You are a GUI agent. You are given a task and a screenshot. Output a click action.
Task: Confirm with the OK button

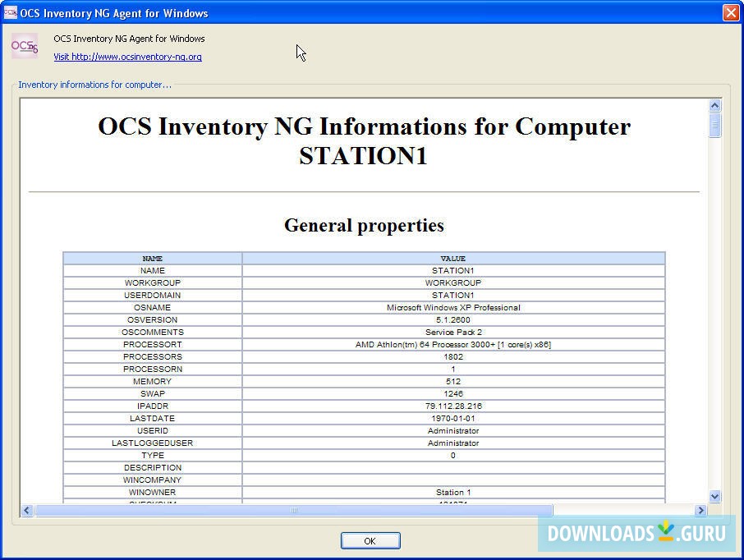coord(370,540)
